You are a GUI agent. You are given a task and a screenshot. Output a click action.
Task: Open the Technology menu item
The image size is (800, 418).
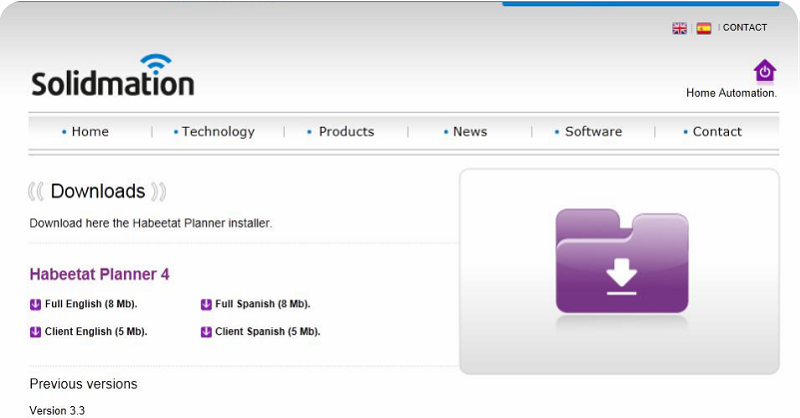point(218,132)
